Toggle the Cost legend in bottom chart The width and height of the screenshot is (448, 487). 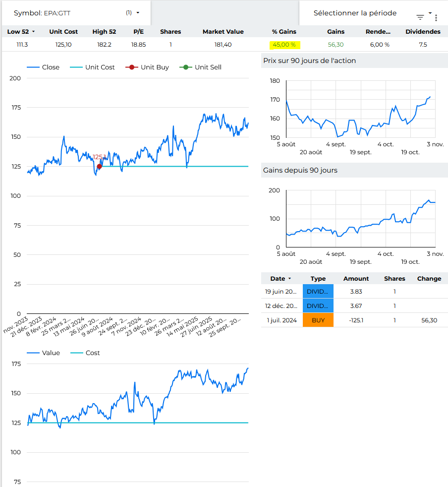pyautogui.click(x=85, y=353)
